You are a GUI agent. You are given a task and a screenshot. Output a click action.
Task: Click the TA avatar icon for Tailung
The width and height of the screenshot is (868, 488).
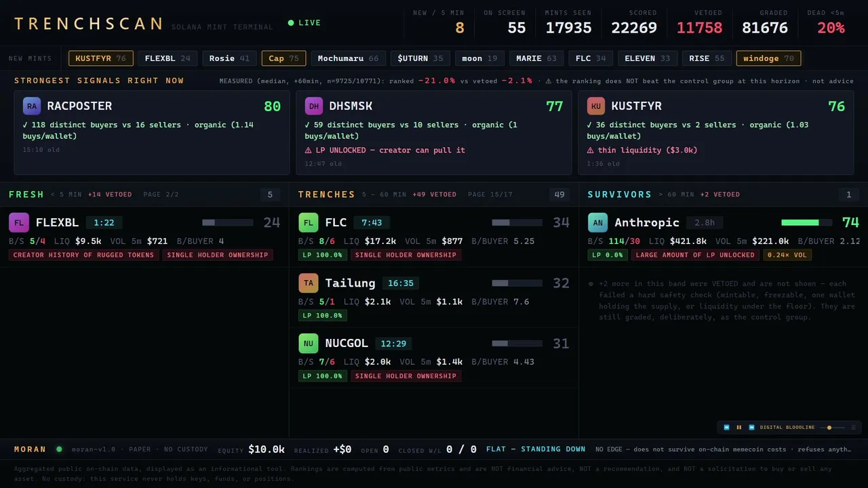[x=309, y=283]
